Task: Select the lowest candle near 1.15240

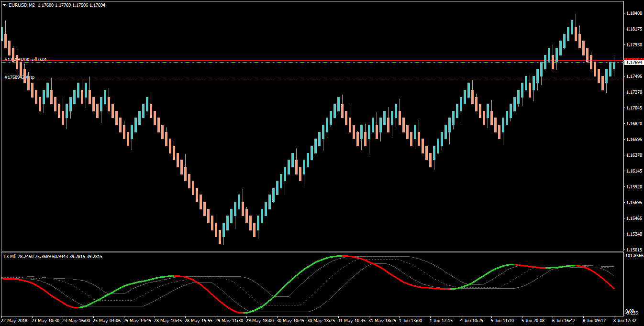Action: pyautogui.click(x=220, y=237)
